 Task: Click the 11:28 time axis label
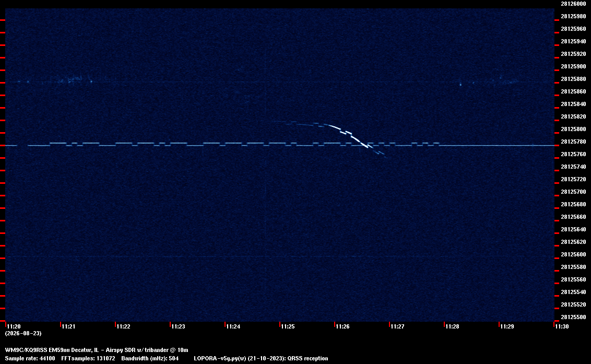pos(452,326)
